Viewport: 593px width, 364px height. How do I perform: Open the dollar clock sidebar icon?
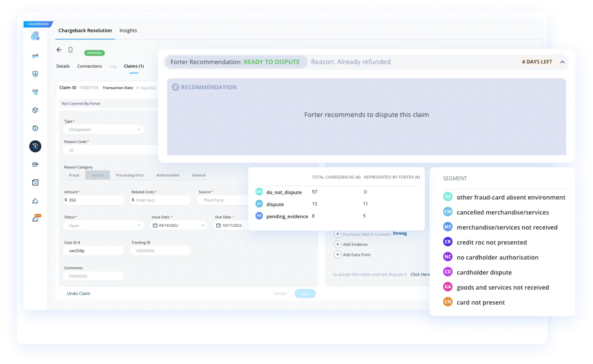[x=35, y=128]
